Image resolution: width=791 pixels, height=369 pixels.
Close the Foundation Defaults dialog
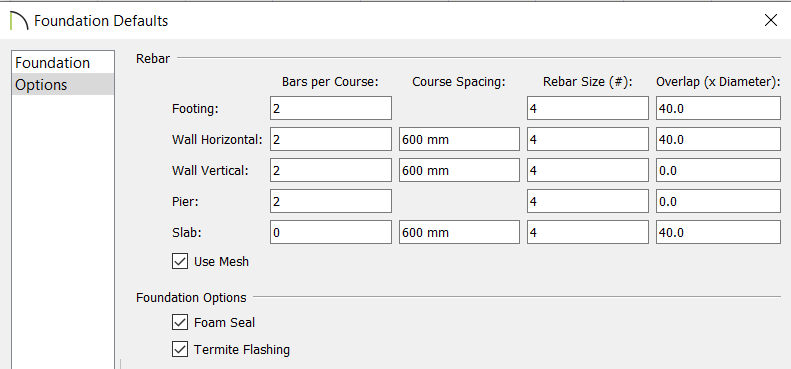770,20
